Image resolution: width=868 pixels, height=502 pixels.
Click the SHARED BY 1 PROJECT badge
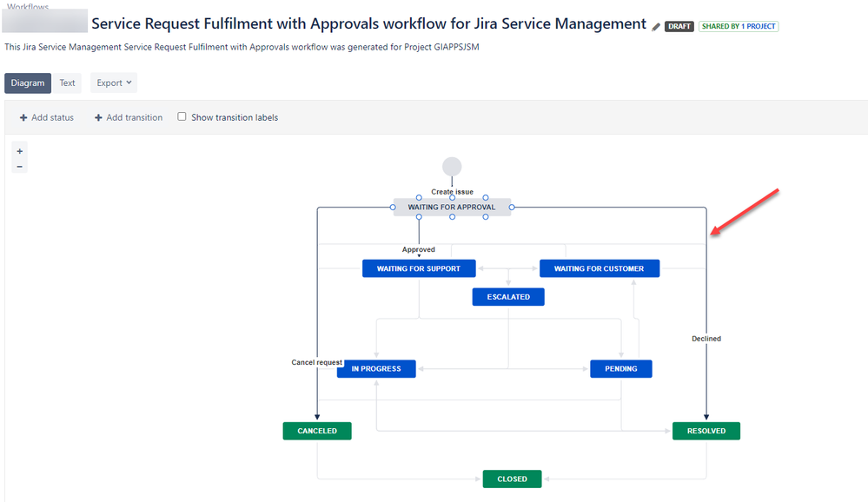[x=739, y=26]
